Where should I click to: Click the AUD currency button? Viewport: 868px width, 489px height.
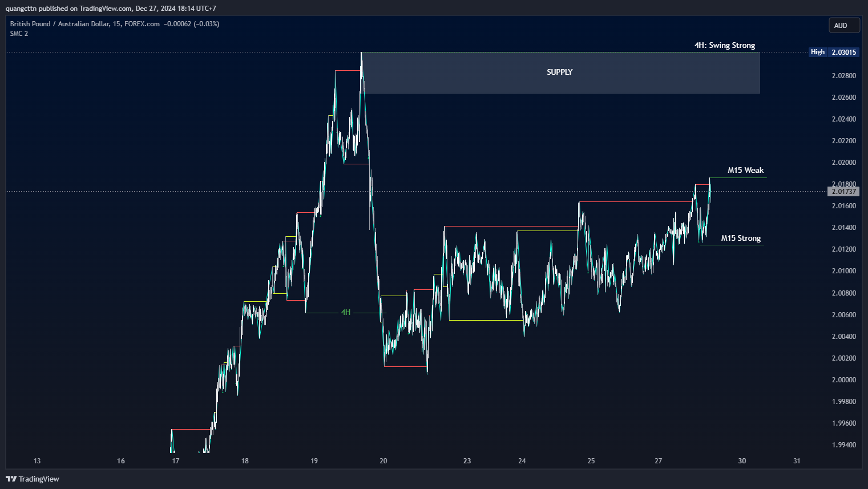pyautogui.click(x=844, y=25)
